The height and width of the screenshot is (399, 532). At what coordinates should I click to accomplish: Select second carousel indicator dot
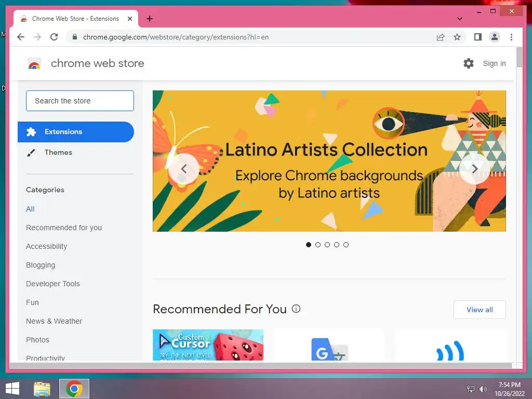[318, 245]
